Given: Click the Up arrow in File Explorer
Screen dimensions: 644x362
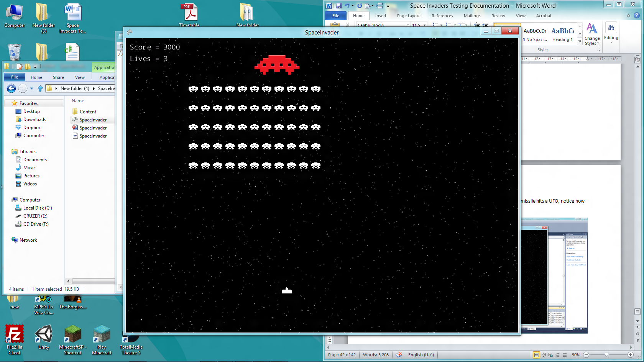Looking at the screenshot, I should [40, 88].
